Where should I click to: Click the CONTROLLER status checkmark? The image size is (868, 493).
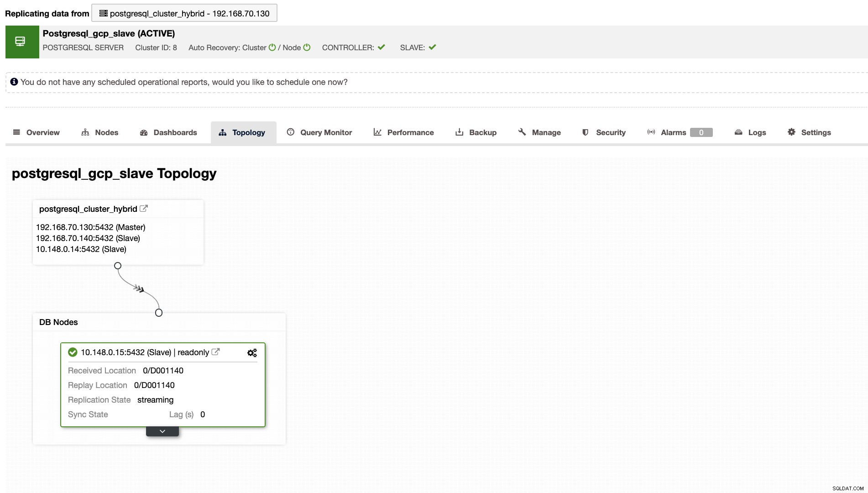[x=382, y=47]
